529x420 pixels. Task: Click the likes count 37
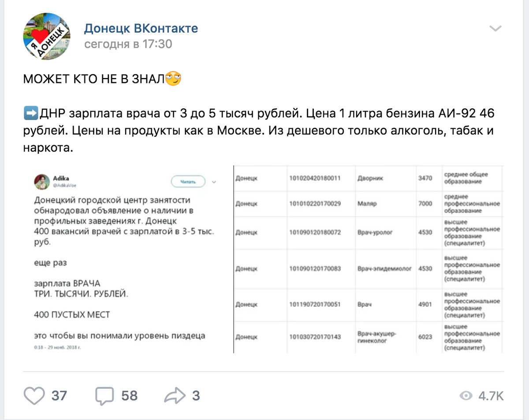click(x=59, y=396)
